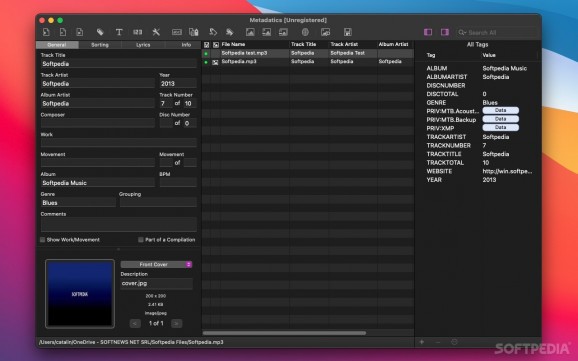This screenshot has width=578, height=361.
Task: Click the minus icon under All Tags
Action: 438,342
